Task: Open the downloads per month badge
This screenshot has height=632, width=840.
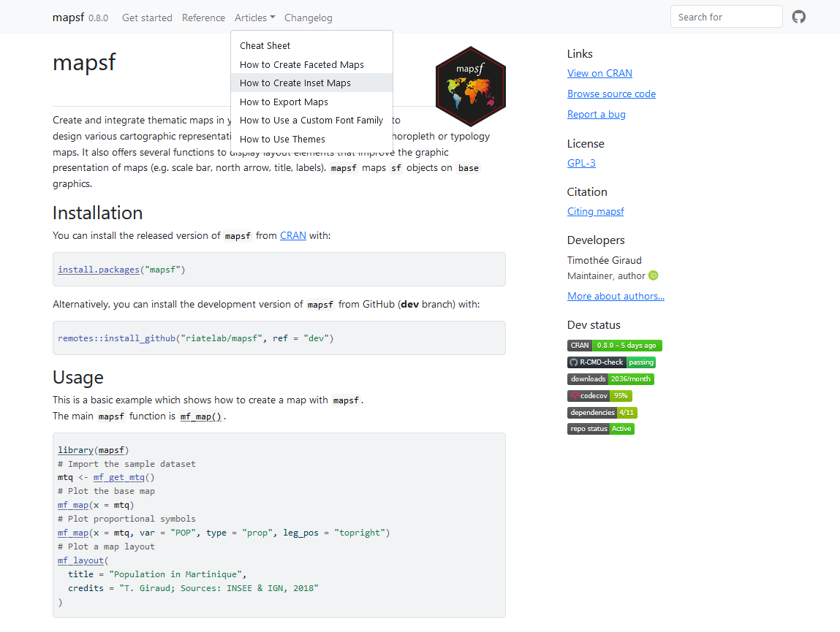Action: coord(610,379)
